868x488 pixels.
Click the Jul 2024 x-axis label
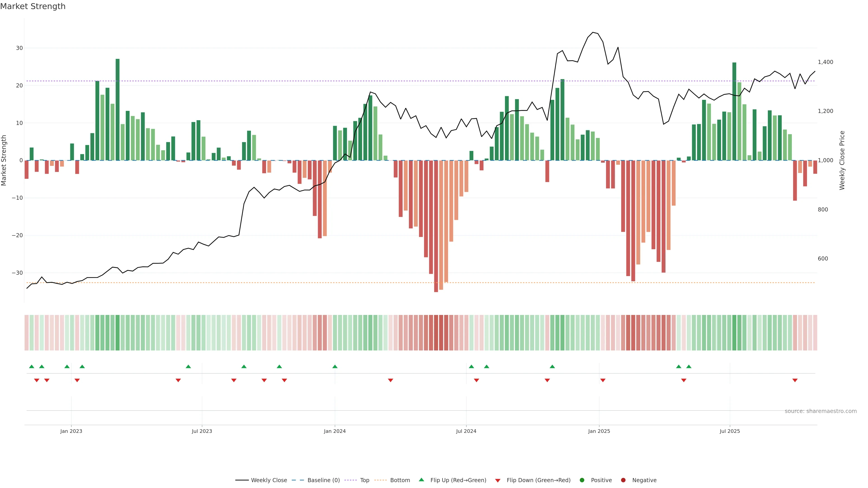(x=466, y=431)
